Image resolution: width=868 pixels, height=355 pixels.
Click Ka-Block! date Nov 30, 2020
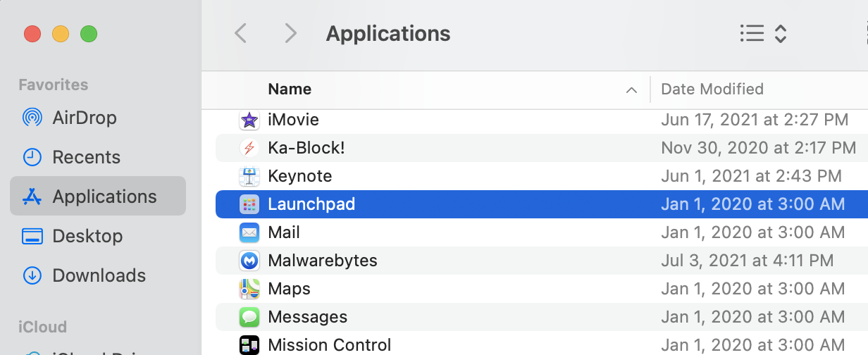click(x=759, y=148)
